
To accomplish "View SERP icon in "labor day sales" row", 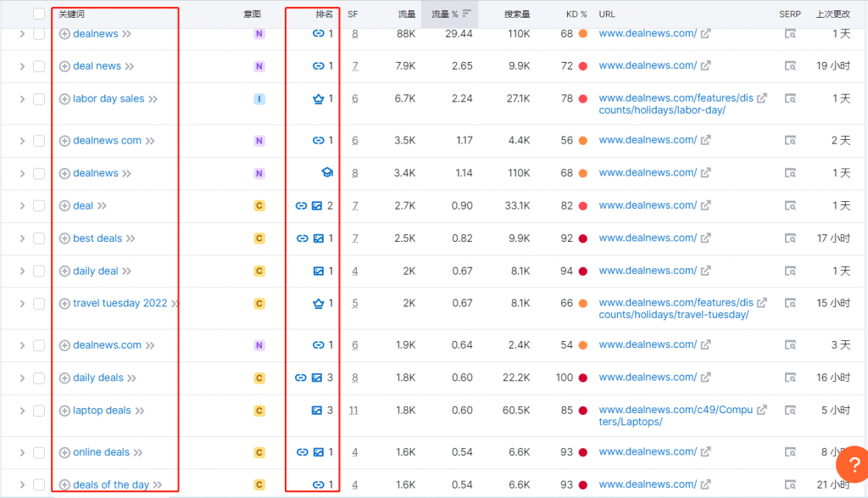I will point(790,98).
